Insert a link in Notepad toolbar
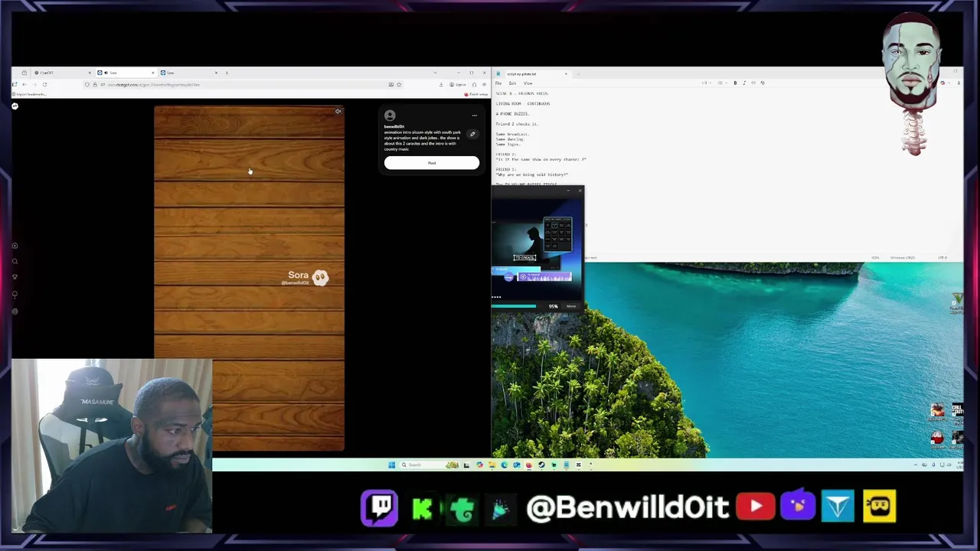980x551 pixels. (753, 83)
